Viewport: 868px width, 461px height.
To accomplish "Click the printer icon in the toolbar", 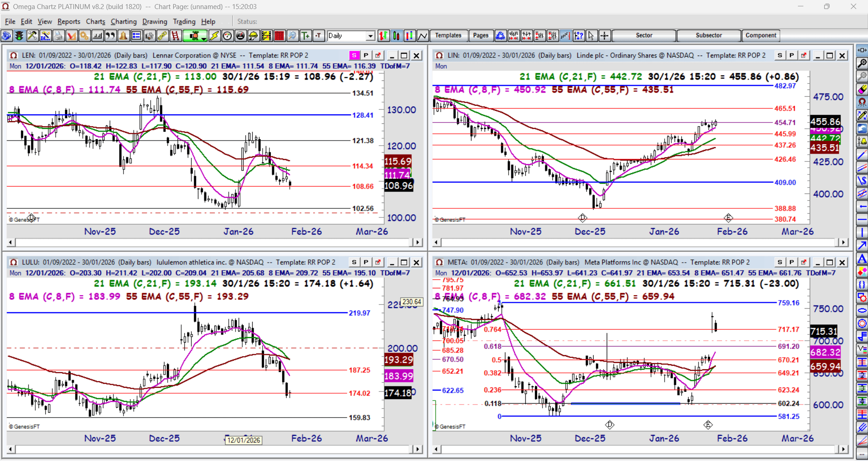I will (x=58, y=36).
